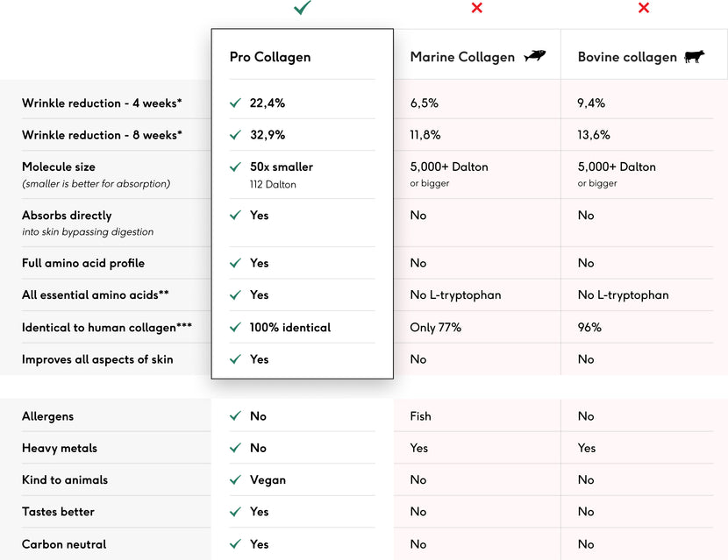
Task: Click the fish icon beside Marine Collagen
Action: 535,56
